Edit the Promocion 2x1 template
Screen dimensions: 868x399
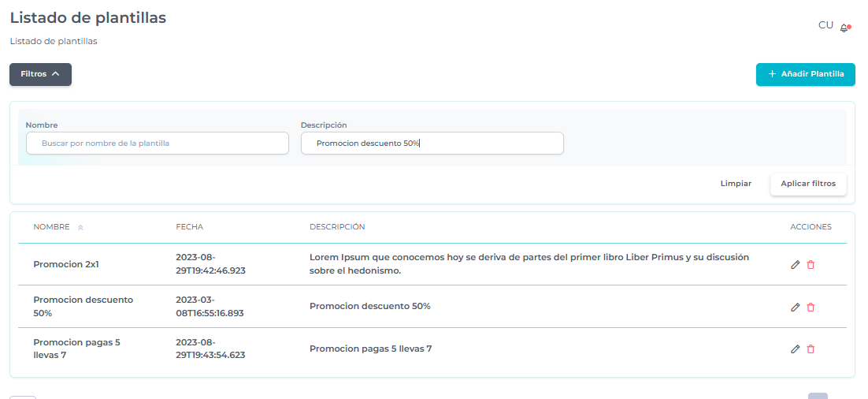pos(795,265)
